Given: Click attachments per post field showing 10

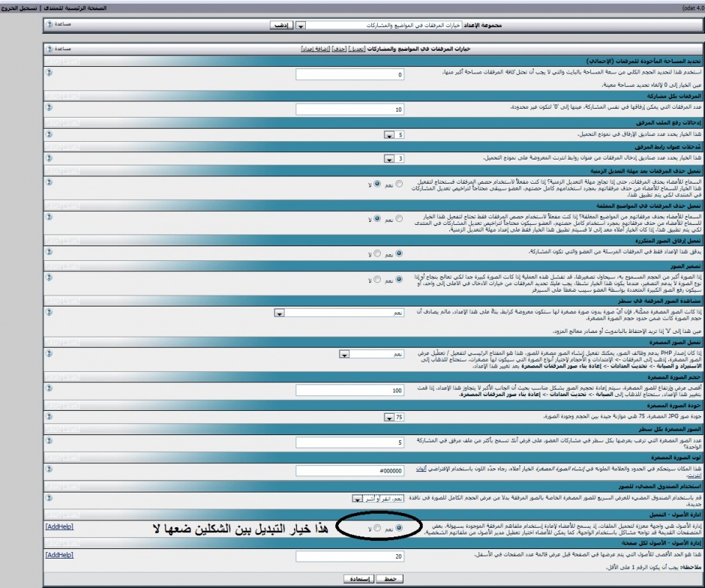Looking at the screenshot, I should (350, 109).
